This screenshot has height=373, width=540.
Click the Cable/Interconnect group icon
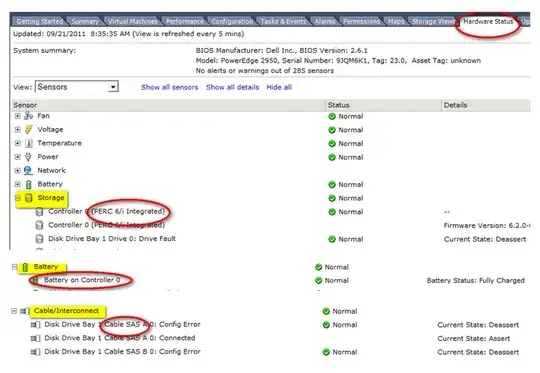coord(24,311)
